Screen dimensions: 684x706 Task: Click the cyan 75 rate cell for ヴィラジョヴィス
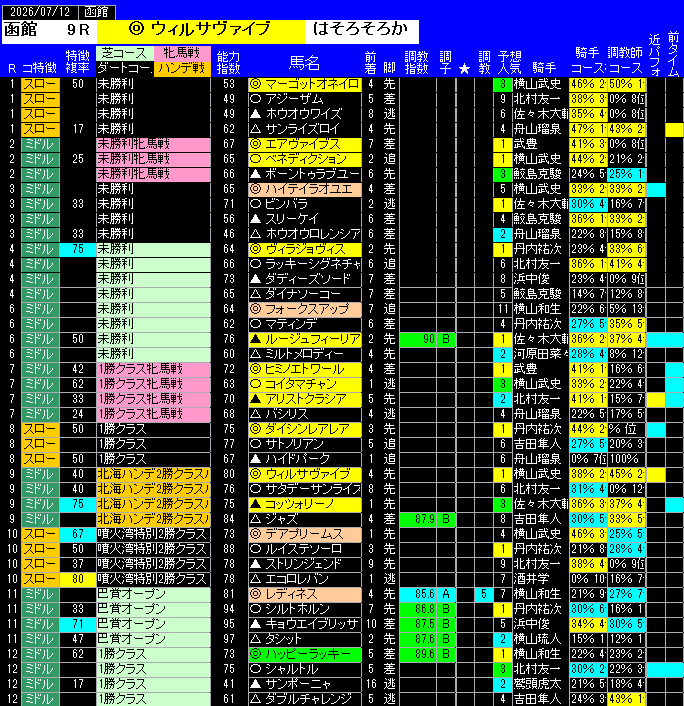[78, 249]
